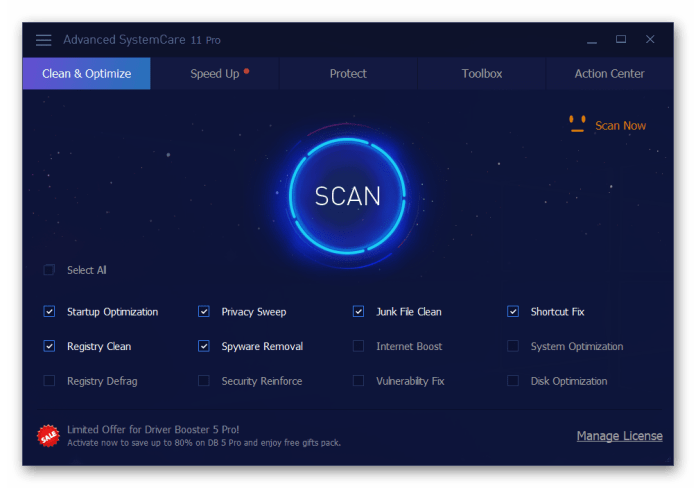
Task: Click Limited Offer for Driver Booster 5 Pro
Action: [153, 429]
